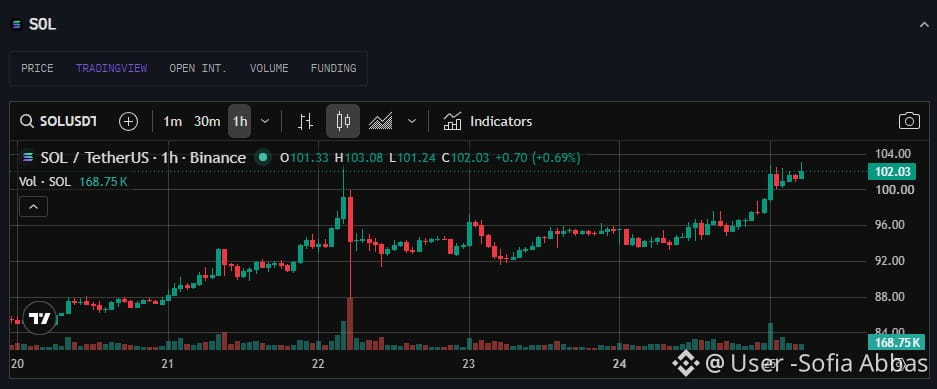
Task: Select the 1h timeframe
Action: (240, 121)
